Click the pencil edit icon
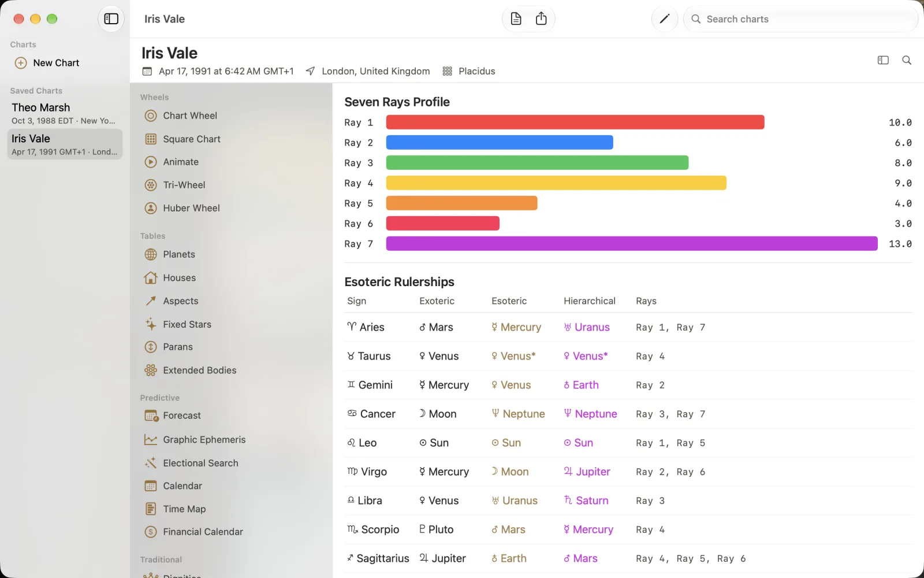This screenshot has height=578, width=924. point(664,19)
